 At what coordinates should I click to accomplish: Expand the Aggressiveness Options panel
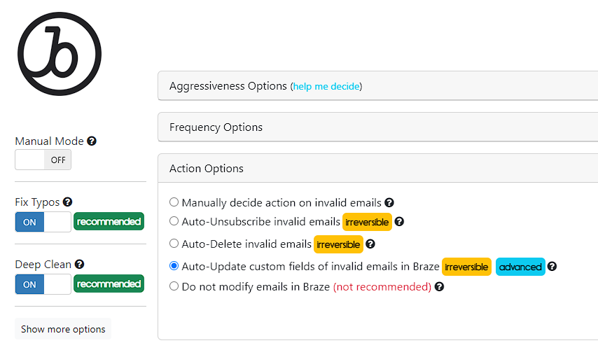pyautogui.click(x=378, y=86)
